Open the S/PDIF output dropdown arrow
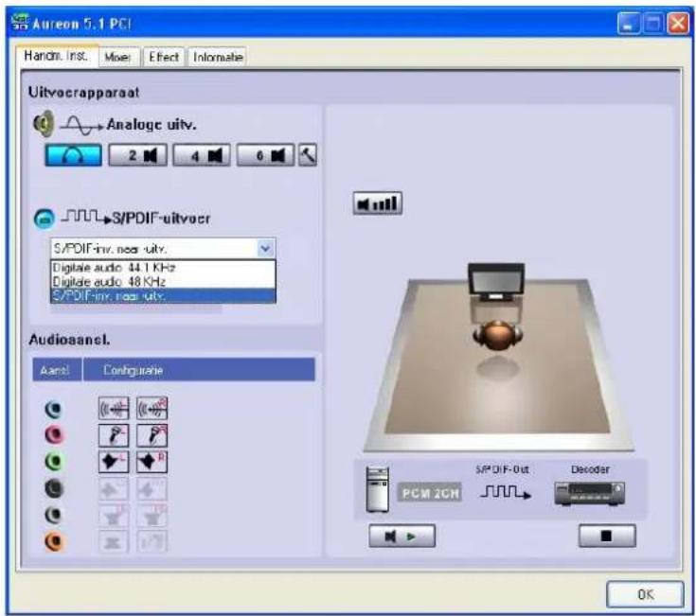 265,248
